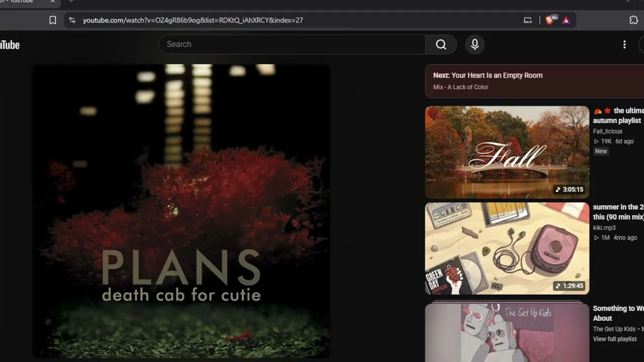This screenshot has height=362, width=644.
Task: Open site information icon in the address bar
Action: pos(72,20)
